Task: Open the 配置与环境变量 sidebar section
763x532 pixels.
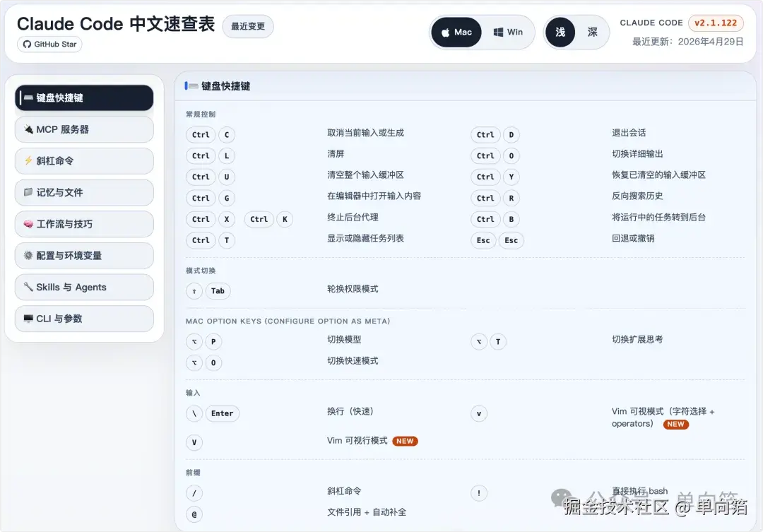Action: [84, 256]
